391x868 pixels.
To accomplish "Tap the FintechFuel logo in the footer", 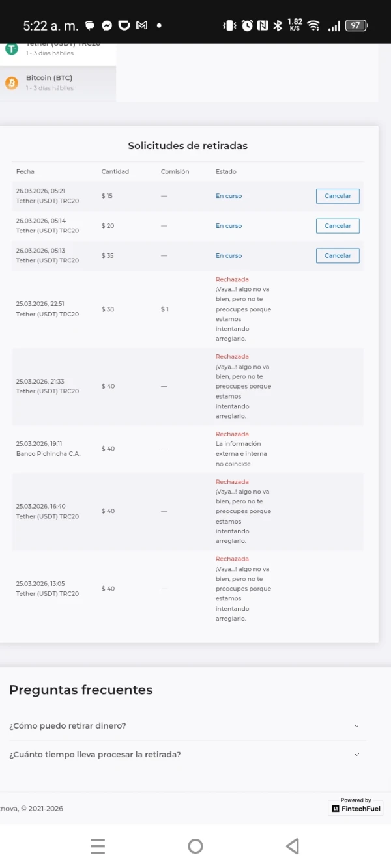I will point(356,808).
